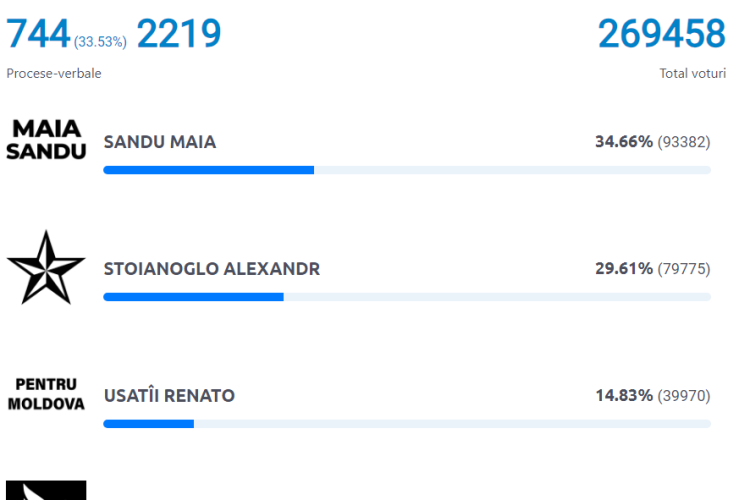750x500 pixels.
Task: Click the 744 processed reports count
Action: tap(38, 35)
